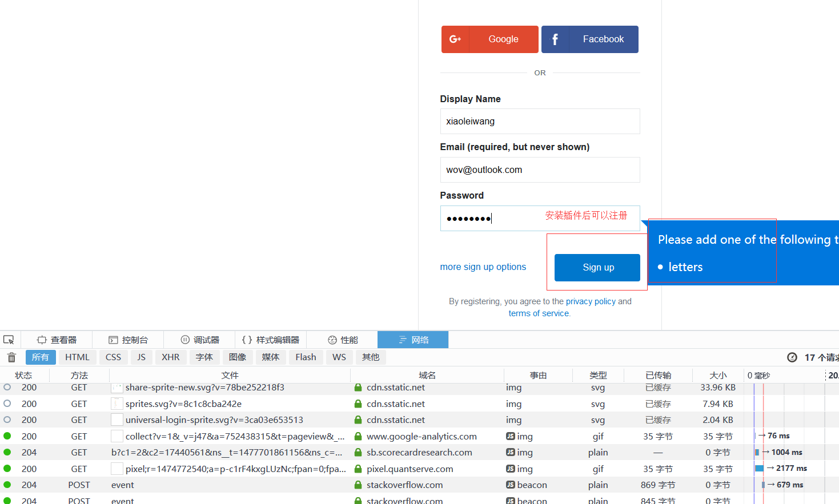
Task: Click the 2177 ms timeline bar
Action: coord(760,469)
